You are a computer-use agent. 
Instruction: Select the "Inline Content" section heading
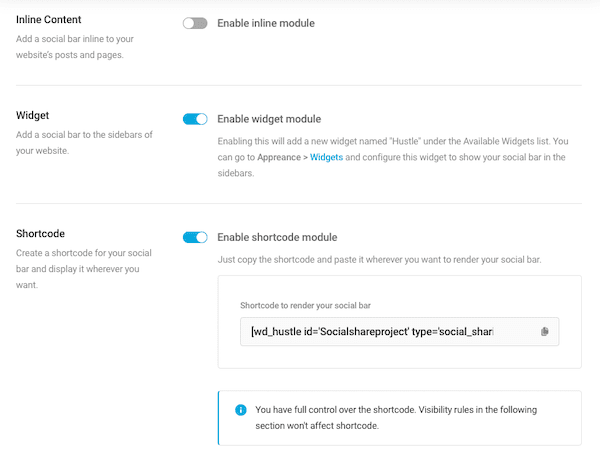(49, 20)
